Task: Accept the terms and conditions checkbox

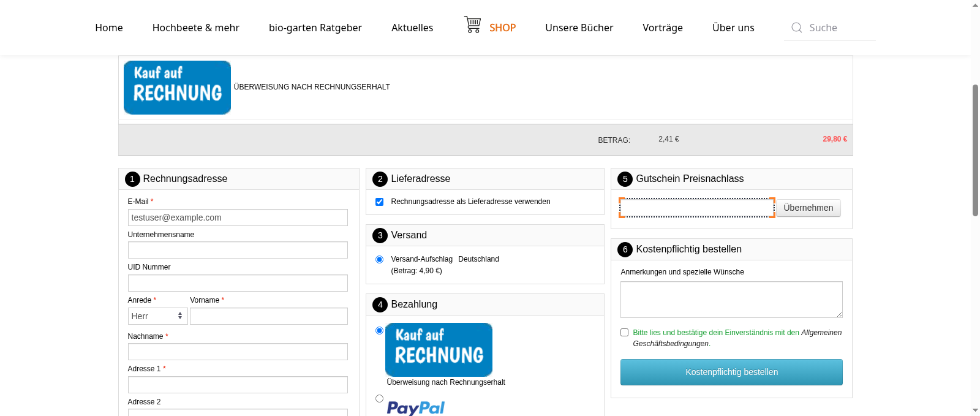Action: (625, 333)
